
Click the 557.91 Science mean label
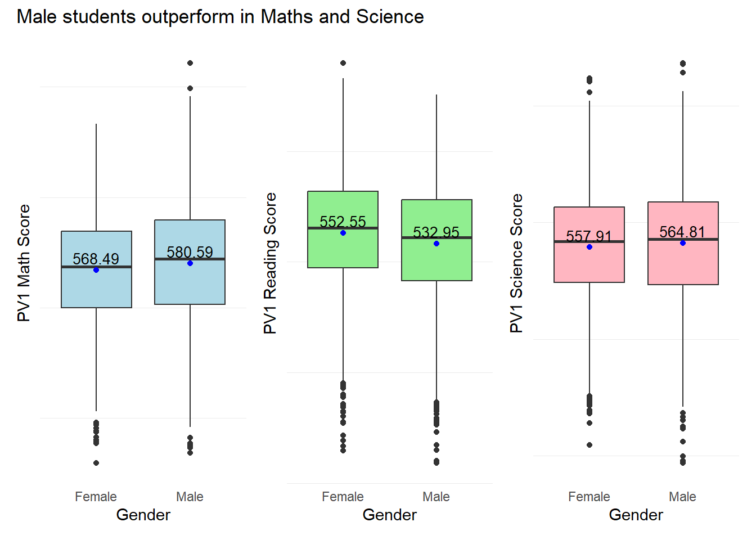pyautogui.click(x=588, y=236)
